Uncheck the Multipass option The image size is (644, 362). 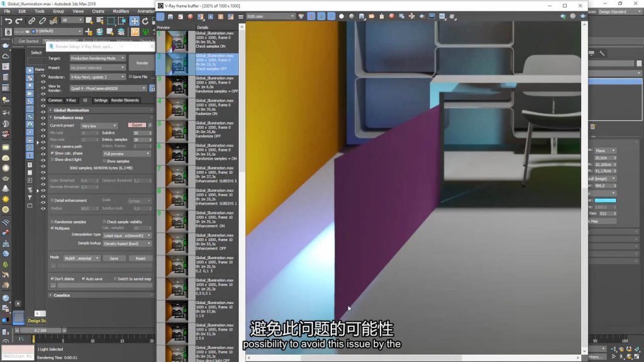pos(52,228)
